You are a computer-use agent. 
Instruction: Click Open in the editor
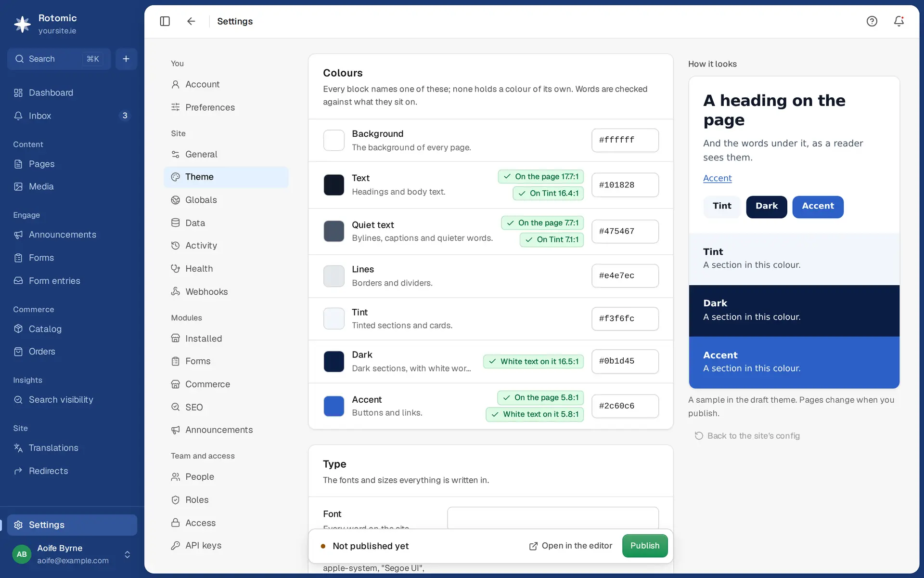point(571,546)
